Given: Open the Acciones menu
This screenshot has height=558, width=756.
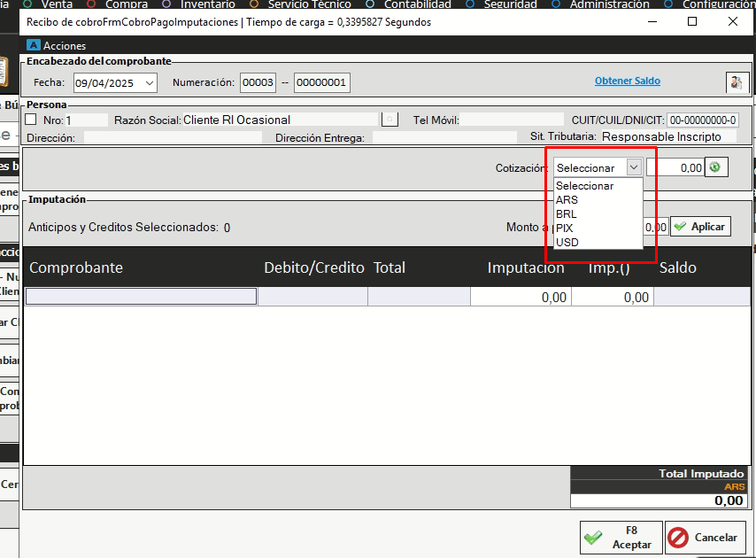Looking at the screenshot, I should 65,45.
